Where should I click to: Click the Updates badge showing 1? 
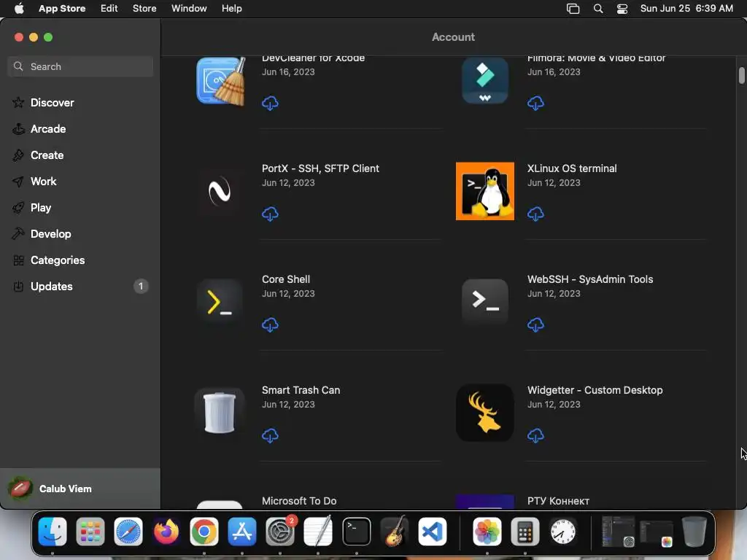coord(141,286)
